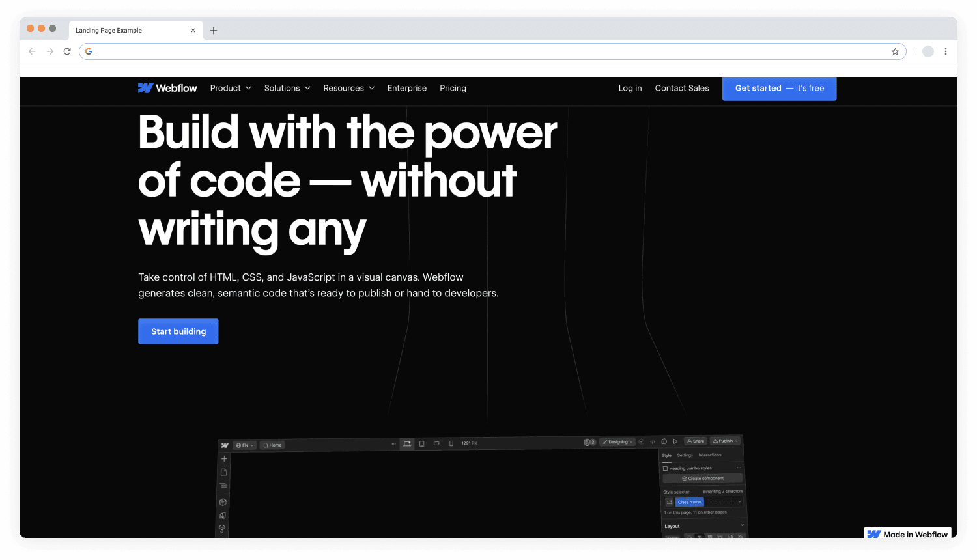Select the tablet breakpoint icon
Screen dimensions: 977x560
(x=422, y=443)
